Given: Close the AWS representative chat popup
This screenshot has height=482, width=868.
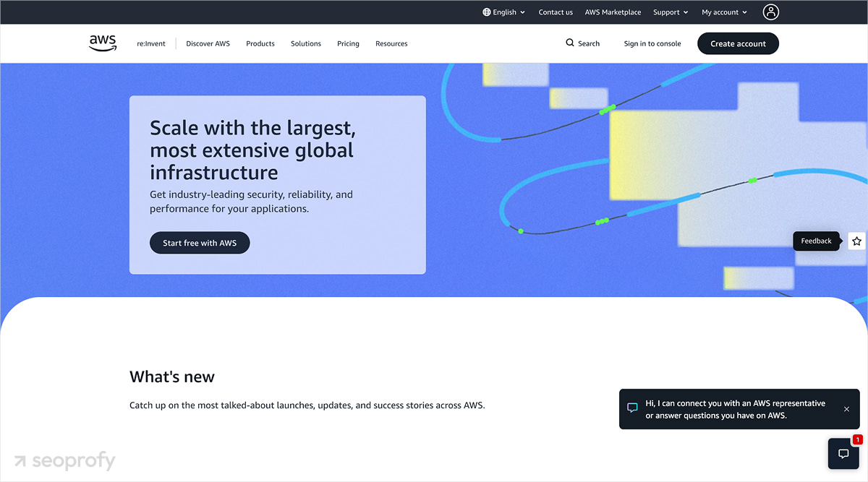Looking at the screenshot, I should tap(846, 409).
